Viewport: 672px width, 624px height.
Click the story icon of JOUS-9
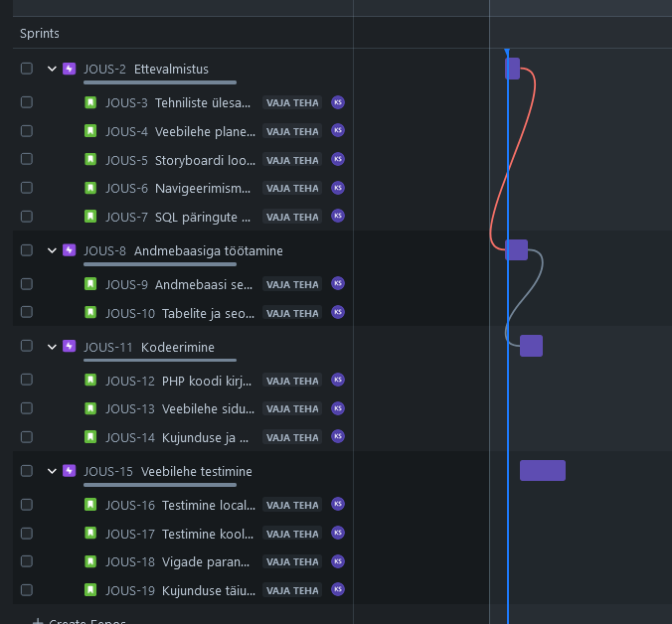pos(90,284)
